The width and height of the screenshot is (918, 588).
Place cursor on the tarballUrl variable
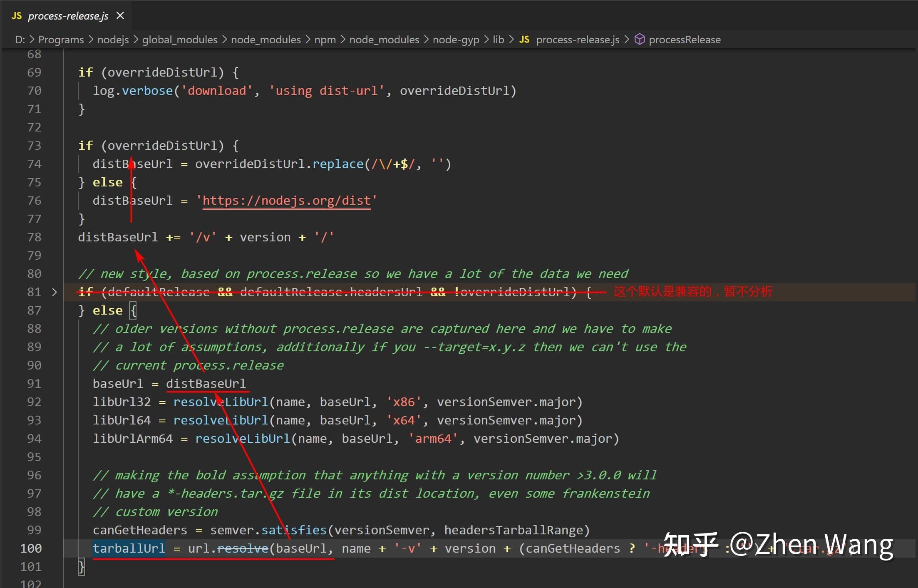pyautogui.click(x=128, y=548)
